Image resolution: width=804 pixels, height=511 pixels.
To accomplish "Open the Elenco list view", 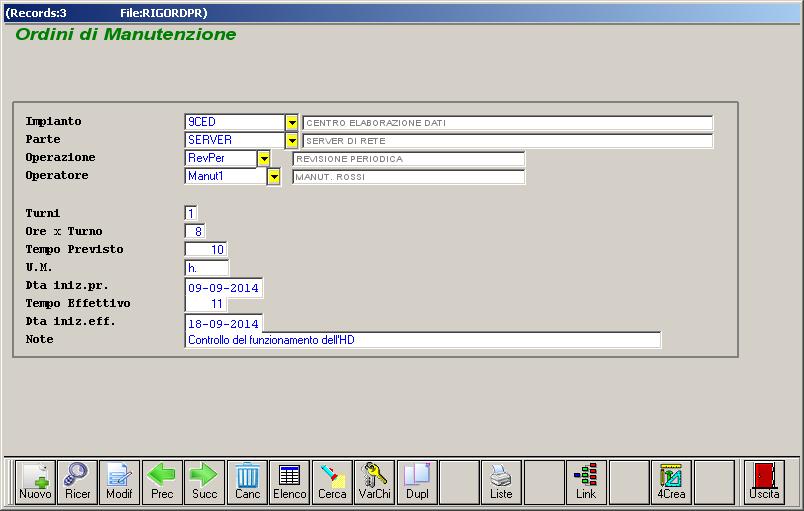I will point(290,482).
